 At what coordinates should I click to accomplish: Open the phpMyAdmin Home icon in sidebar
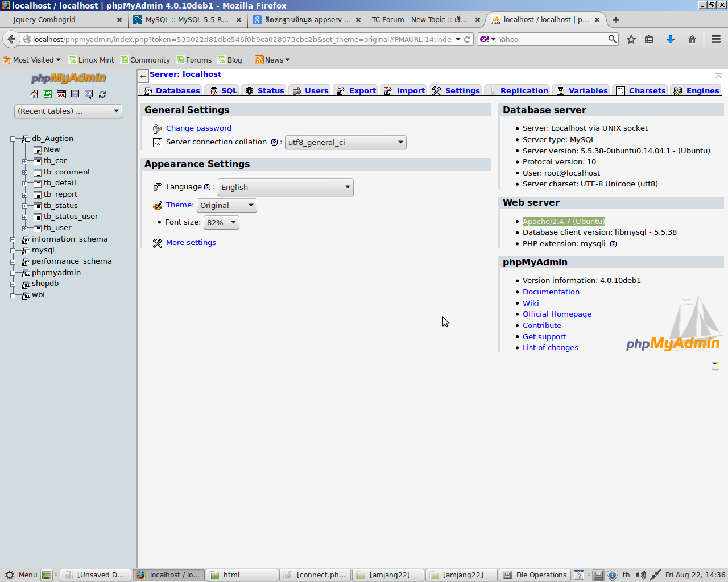(34, 94)
